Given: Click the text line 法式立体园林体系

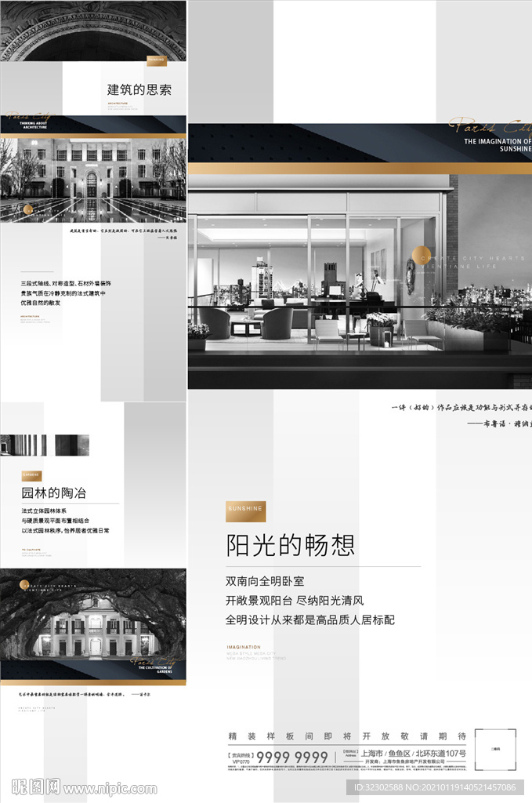Looking at the screenshot, I should [43, 511].
